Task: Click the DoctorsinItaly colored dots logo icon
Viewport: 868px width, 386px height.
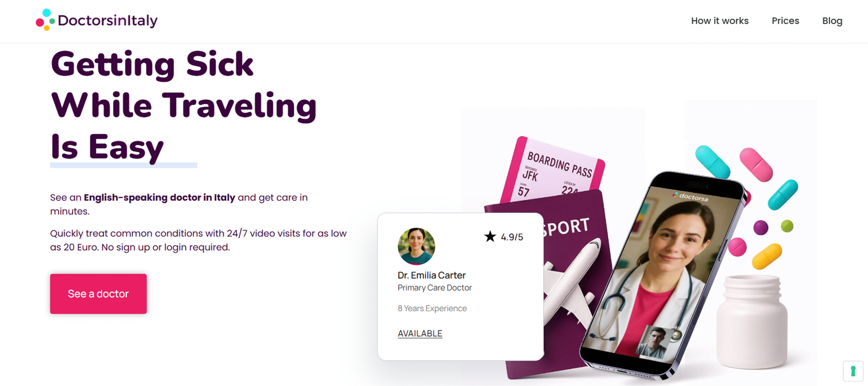Action: [x=45, y=20]
